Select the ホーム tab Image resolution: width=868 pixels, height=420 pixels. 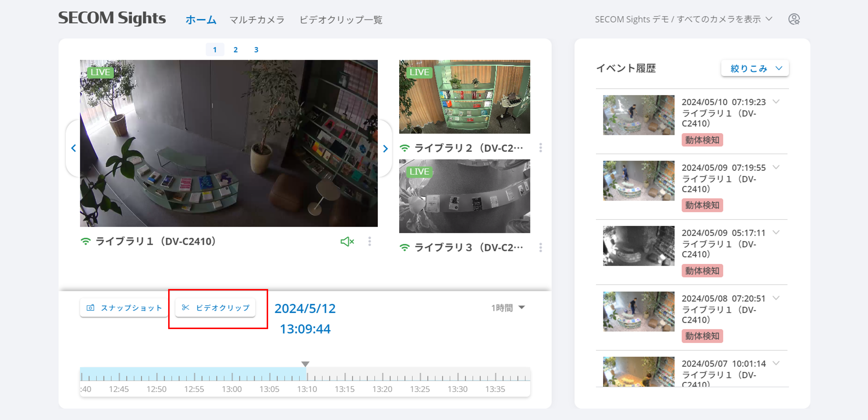pyautogui.click(x=201, y=20)
